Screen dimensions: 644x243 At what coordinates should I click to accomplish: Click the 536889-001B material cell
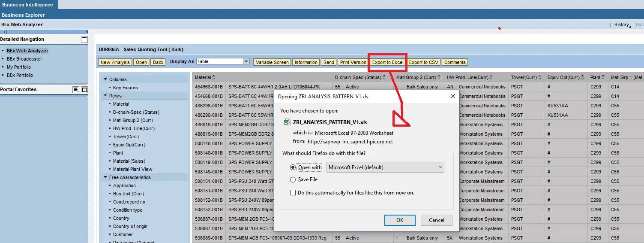pos(209,238)
